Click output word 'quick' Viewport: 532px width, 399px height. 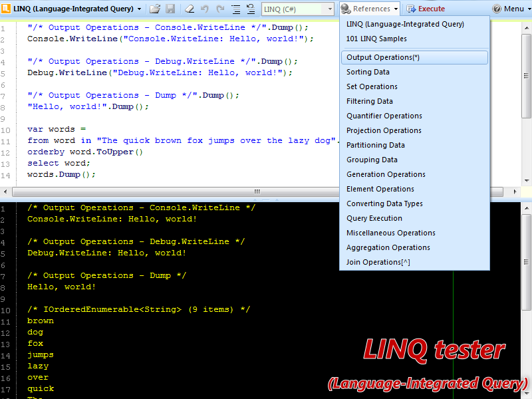(x=41, y=389)
